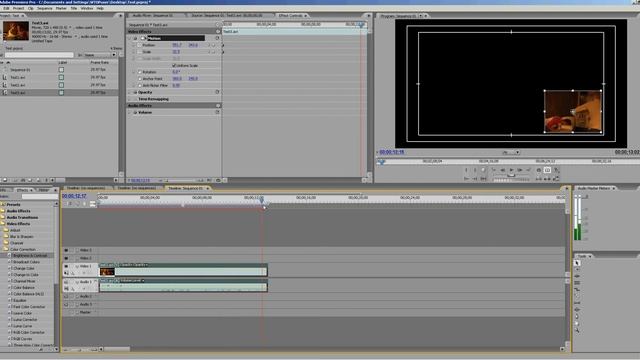Reset the Volume effect
The height and width of the screenshot is (360, 640).
[218, 112]
